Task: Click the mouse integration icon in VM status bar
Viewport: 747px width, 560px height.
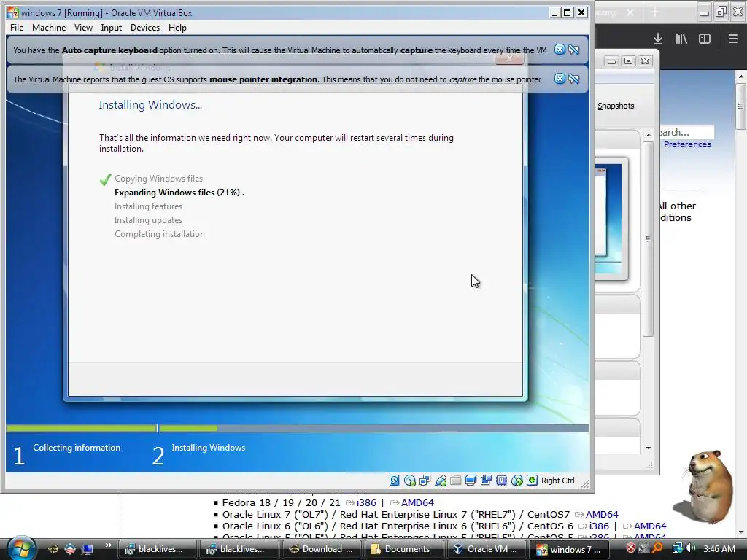Action: [x=517, y=481]
